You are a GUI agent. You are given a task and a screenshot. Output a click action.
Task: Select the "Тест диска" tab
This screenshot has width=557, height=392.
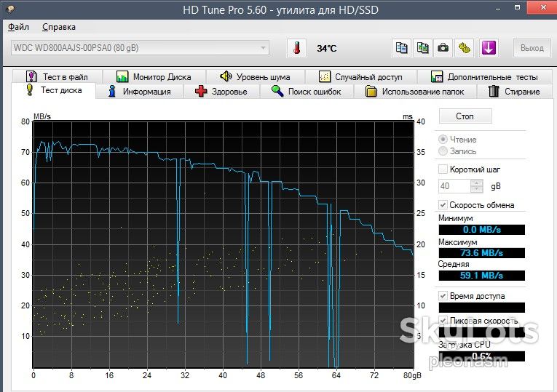click(54, 90)
